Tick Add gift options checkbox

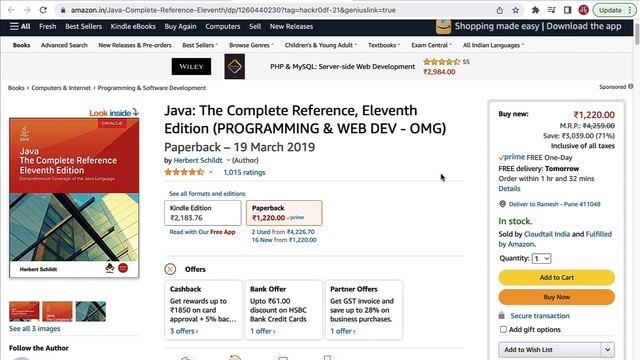coord(503,329)
